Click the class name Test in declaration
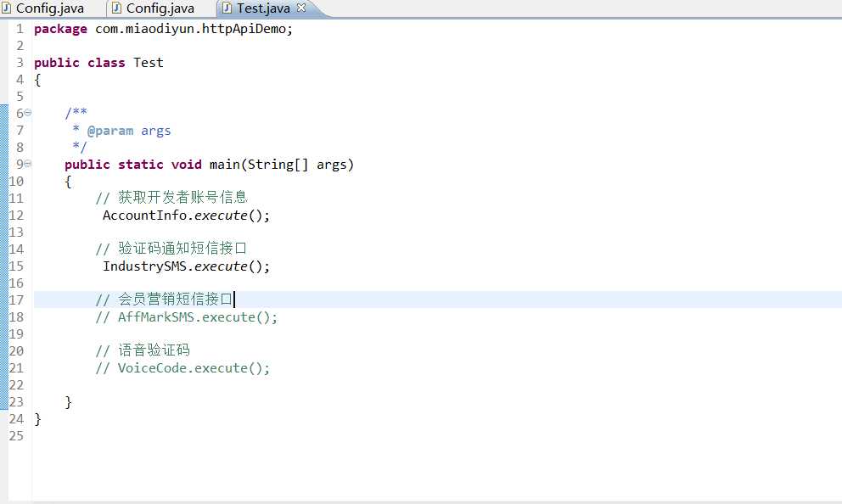The image size is (842, 504). pos(149,63)
